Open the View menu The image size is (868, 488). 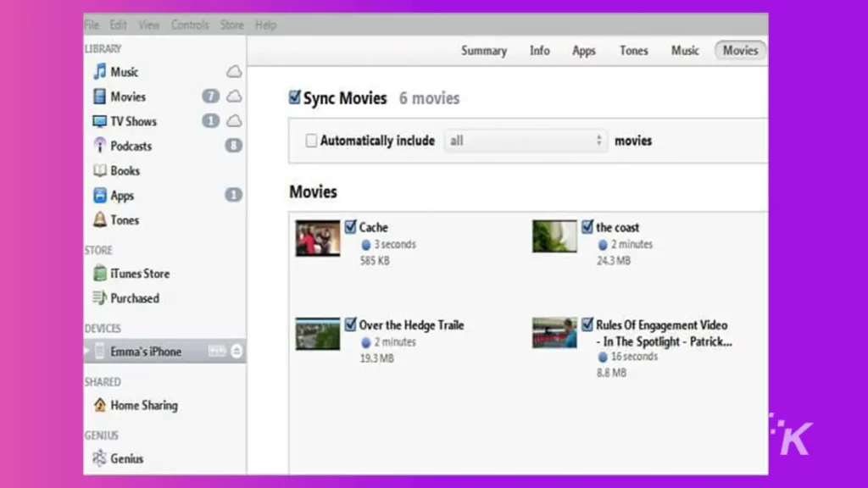tap(149, 25)
